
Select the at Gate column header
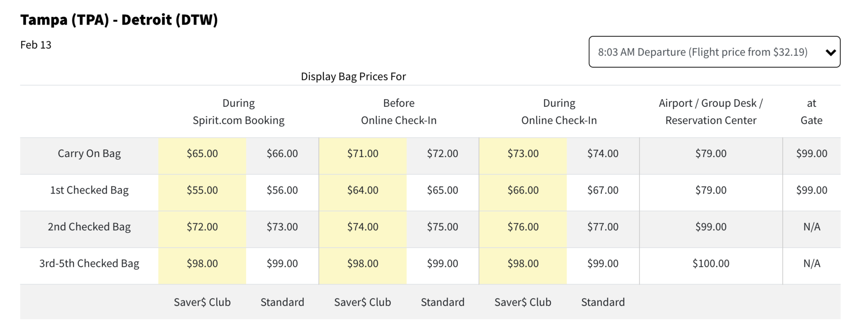click(x=811, y=112)
